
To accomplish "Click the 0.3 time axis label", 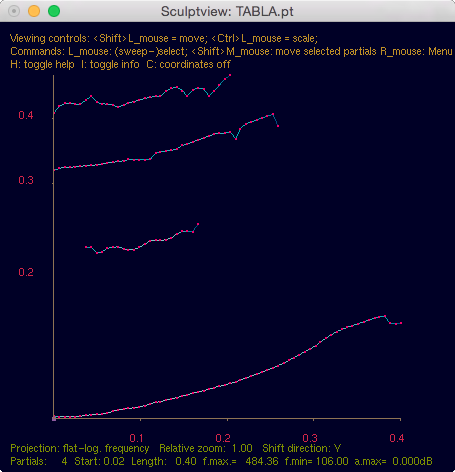I will click(x=310, y=438).
